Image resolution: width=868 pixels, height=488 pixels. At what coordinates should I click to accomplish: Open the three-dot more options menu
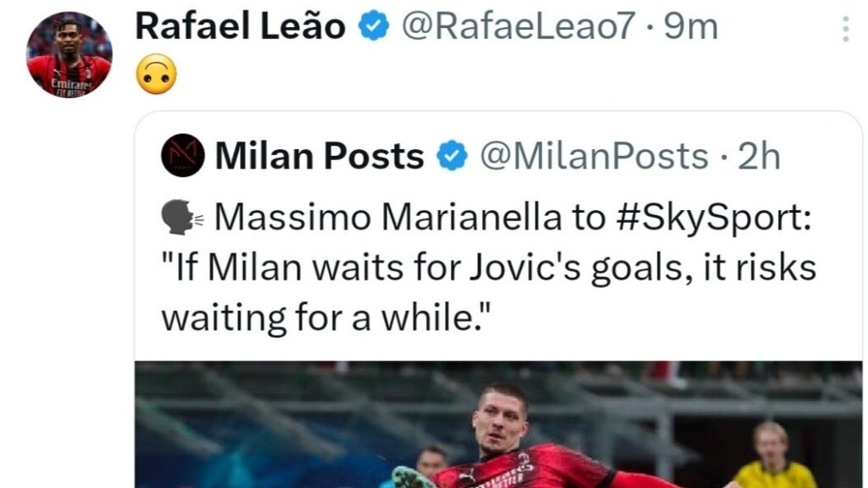click(845, 30)
